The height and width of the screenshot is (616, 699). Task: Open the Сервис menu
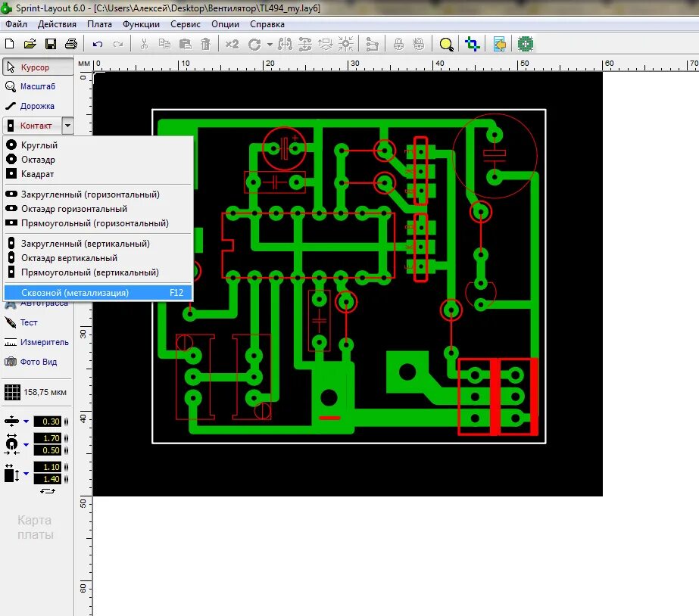186,24
